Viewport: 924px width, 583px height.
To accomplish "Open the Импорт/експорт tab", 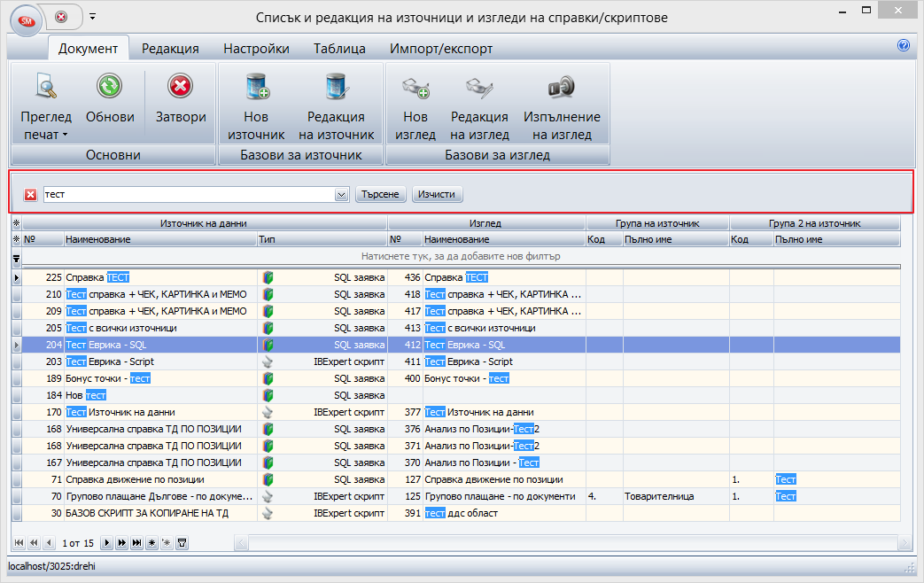I will 441,49.
